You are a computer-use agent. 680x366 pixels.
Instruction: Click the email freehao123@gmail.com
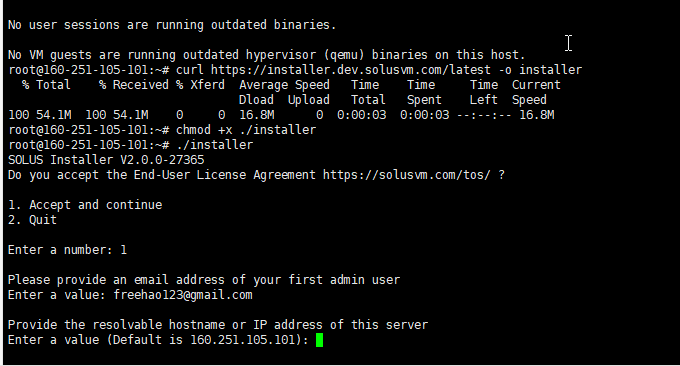coord(183,295)
